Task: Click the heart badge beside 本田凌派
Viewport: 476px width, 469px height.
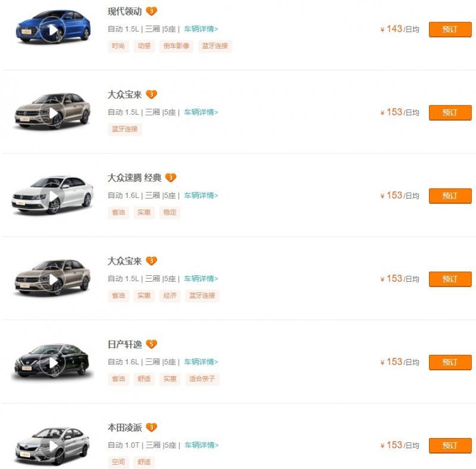Action: click(152, 427)
